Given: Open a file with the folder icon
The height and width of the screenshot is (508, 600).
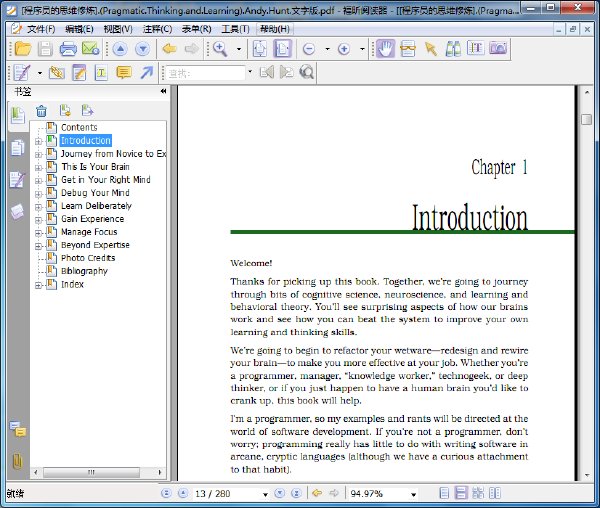Looking at the screenshot, I should click(x=23, y=49).
